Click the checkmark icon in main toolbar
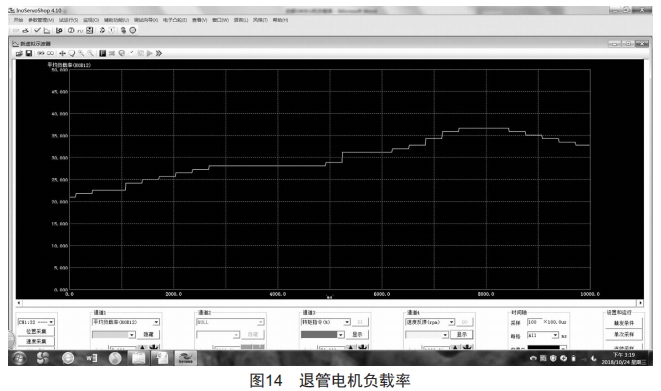Viewport: 661px width, 391px height. coord(38,30)
